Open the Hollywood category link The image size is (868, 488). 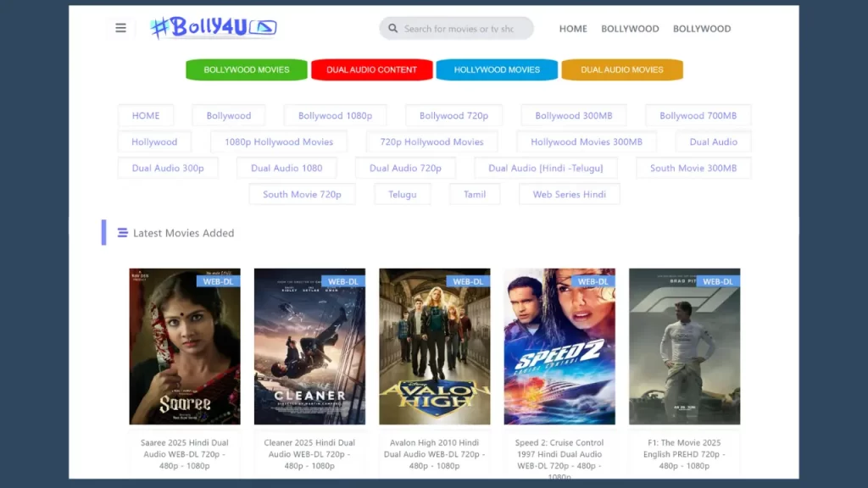coord(153,141)
